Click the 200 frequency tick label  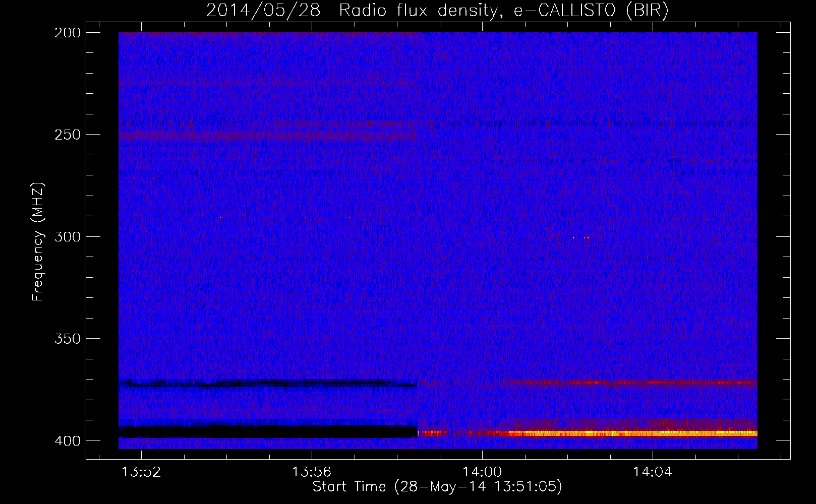[x=68, y=33]
